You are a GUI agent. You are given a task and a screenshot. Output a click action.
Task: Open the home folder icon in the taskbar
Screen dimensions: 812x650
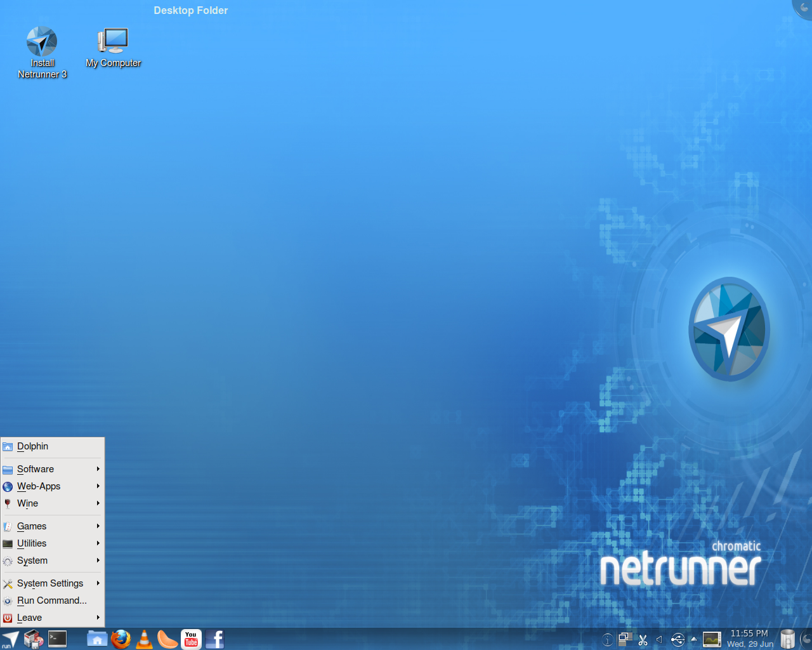point(97,639)
